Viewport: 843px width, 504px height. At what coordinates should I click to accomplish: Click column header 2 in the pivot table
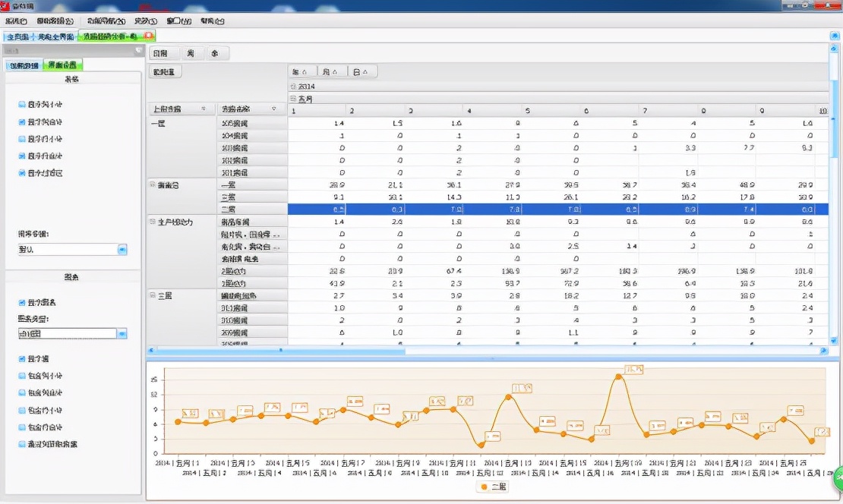click(x=375, y=111)
